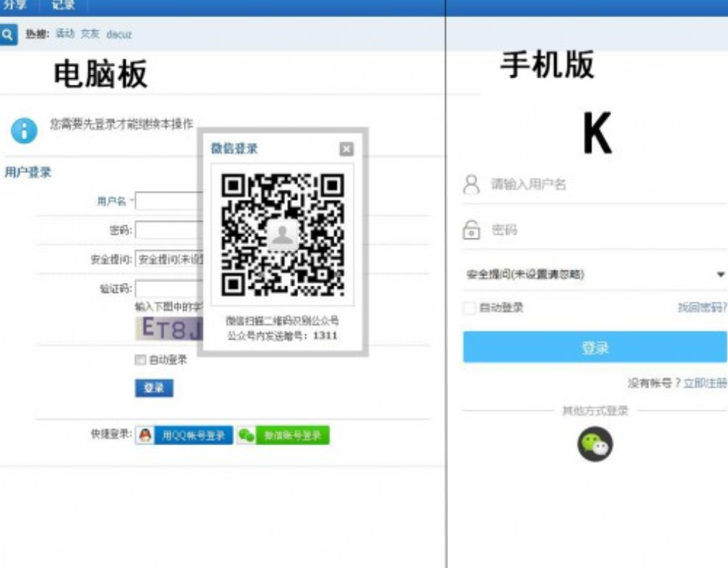The image size is (728, 568).
Task: Tap the round WeChat login icon in 手机版
Action: click(x=594, y=444)
